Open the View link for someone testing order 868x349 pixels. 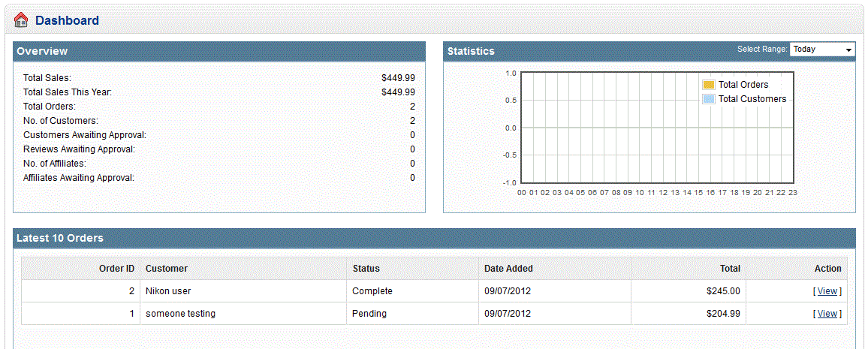pos(827,314)
